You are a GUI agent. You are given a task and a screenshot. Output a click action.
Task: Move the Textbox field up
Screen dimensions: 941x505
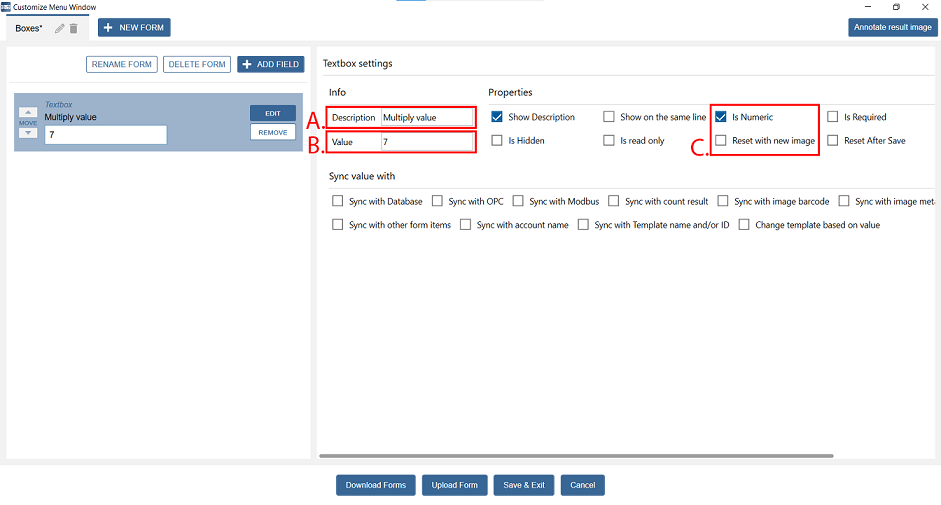(x=28, y=112)
